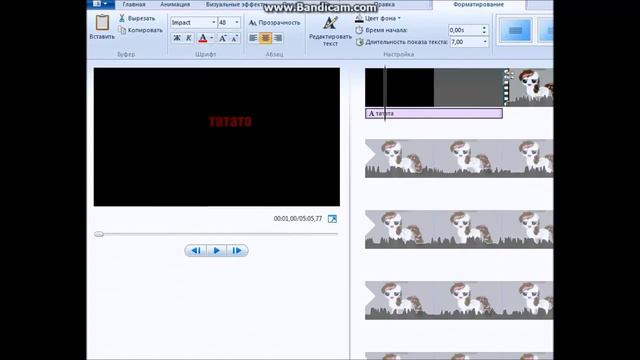The height and width of the screenshot is (360, 640).
Task: Click the Копировать copy icon
Action: [122, 30]
